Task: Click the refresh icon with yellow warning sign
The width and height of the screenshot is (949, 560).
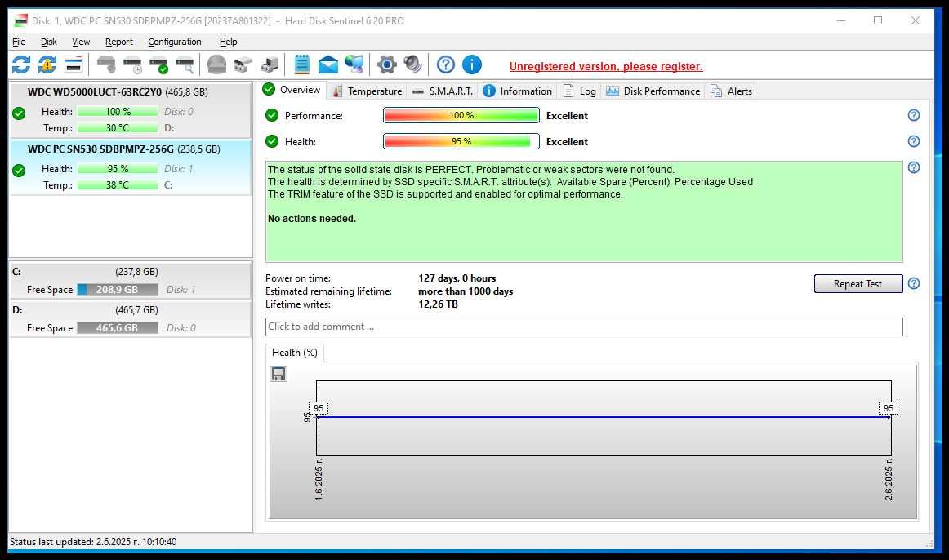Action: [47, 64]
